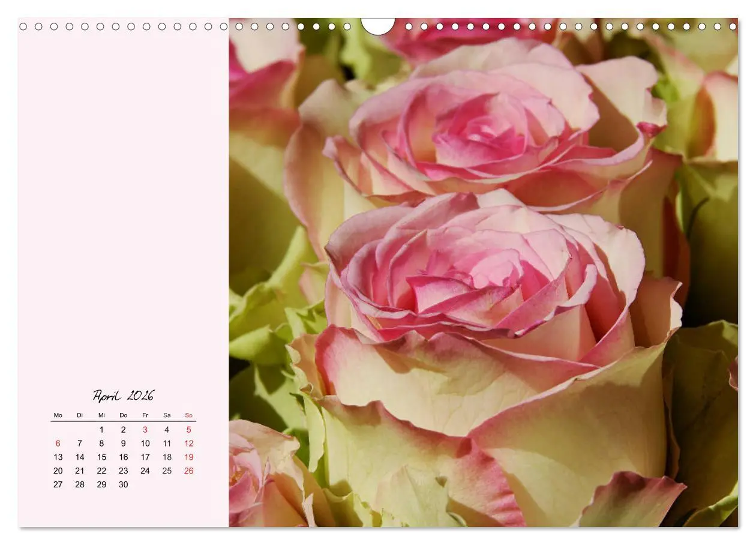
Task: Select the 'Fr' weekday header
Action: [145, 415]
